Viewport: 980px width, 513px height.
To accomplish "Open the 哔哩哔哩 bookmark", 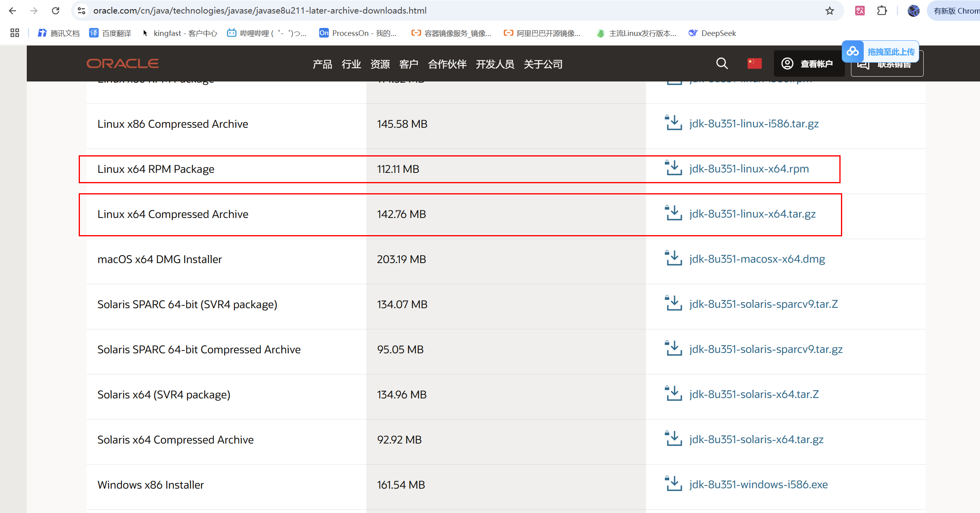I will pyautogui.click(x=266, y=33).
